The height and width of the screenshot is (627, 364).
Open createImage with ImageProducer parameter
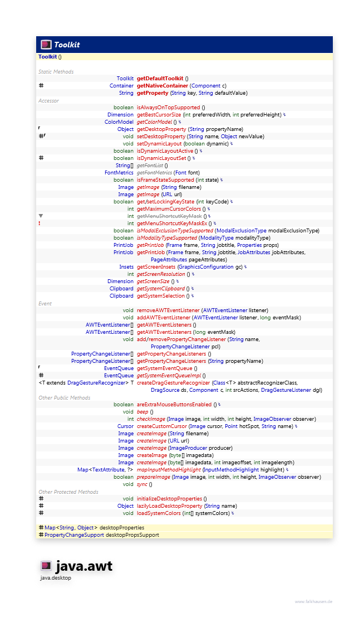(x=151, y=448)
